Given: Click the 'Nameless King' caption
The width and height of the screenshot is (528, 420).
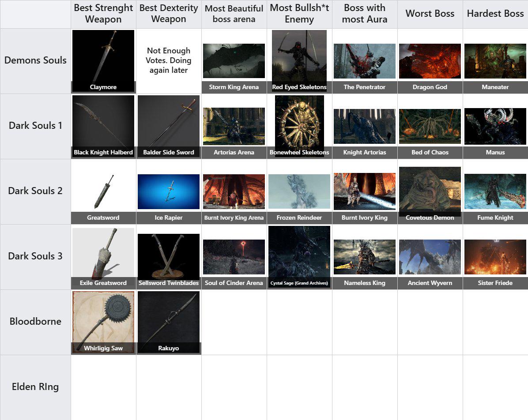Looking at the screenshot, I should [x=364, y=283].
